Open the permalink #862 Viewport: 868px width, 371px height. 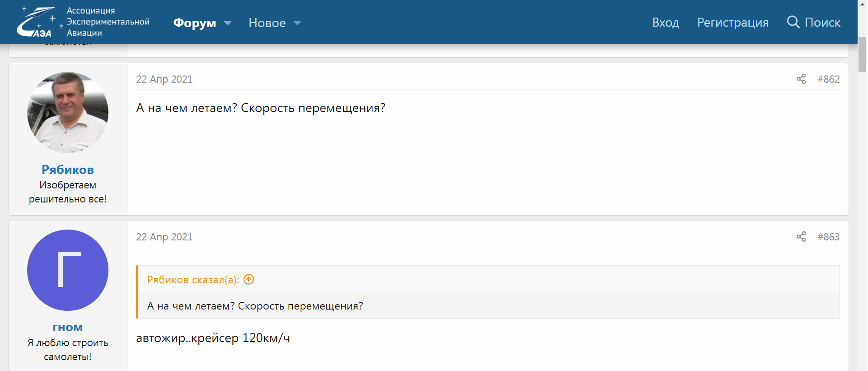coord(828,79)
